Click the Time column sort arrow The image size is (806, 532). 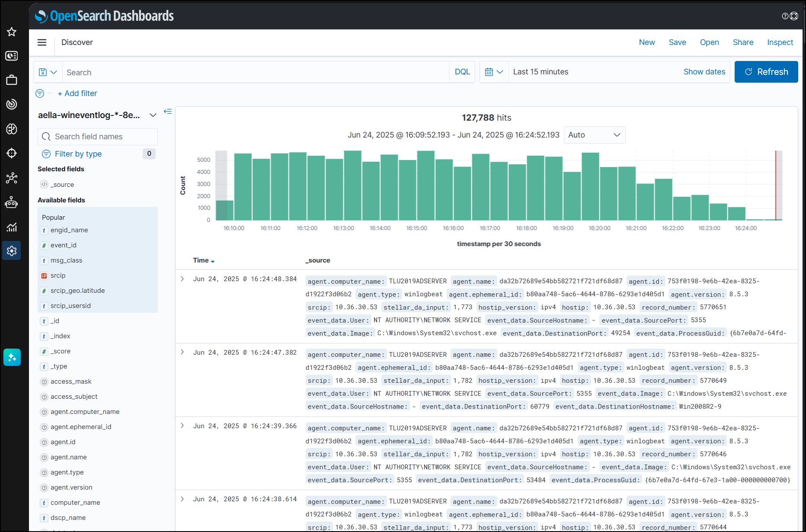pos(213,261)
